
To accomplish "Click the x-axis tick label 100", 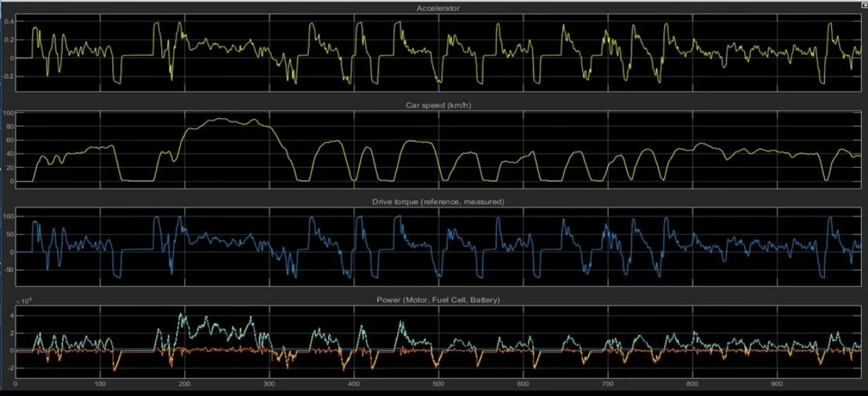I will tap(100, 384).
